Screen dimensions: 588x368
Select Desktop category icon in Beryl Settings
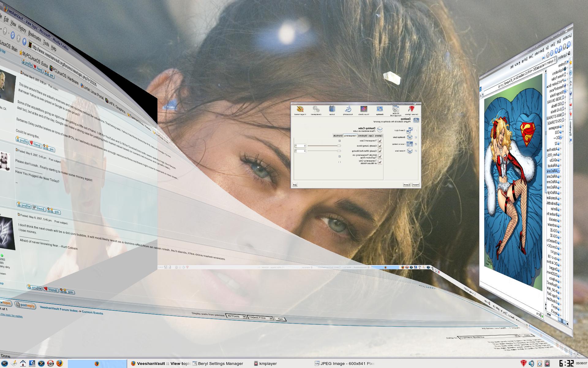pos(380,110)
